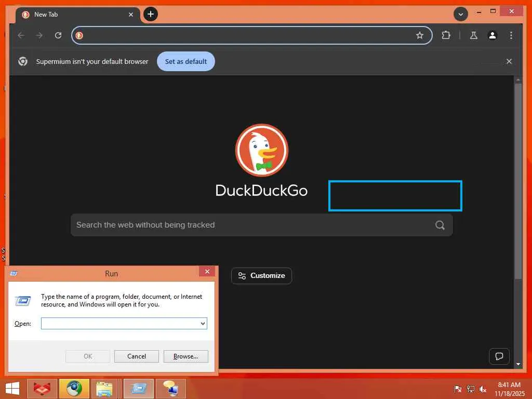Open the profile avatar menu
532x399 pixels.
(493, 35)
